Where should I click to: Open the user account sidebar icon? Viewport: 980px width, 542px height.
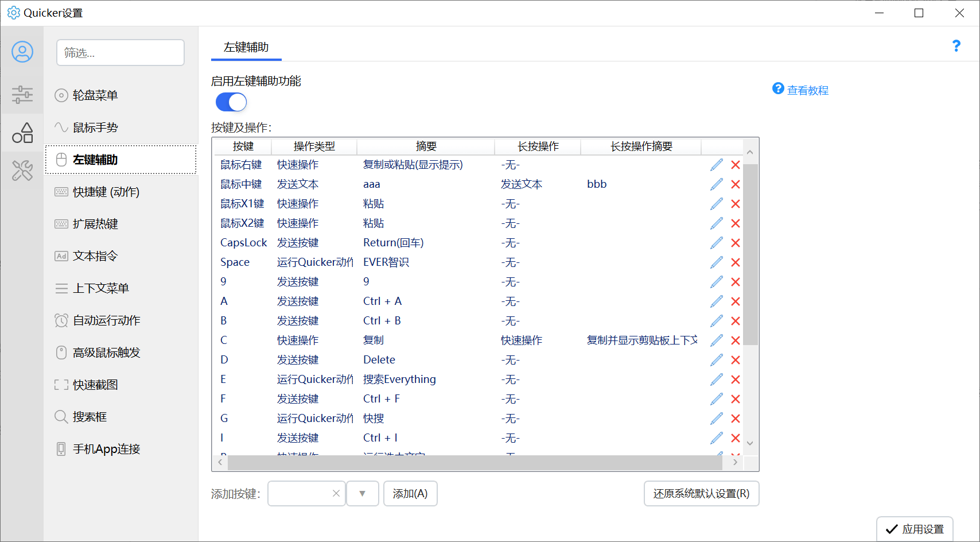22,52
